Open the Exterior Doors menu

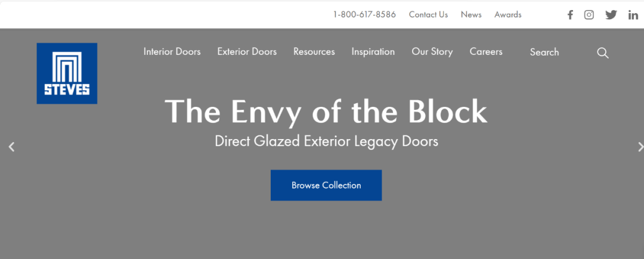(x=247, y=52)
